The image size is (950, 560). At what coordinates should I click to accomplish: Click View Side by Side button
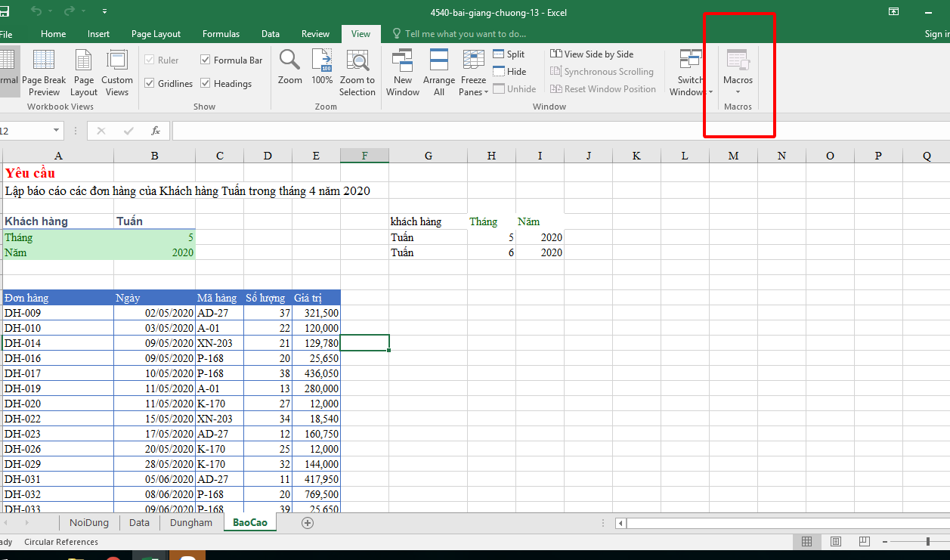[592, 54]
